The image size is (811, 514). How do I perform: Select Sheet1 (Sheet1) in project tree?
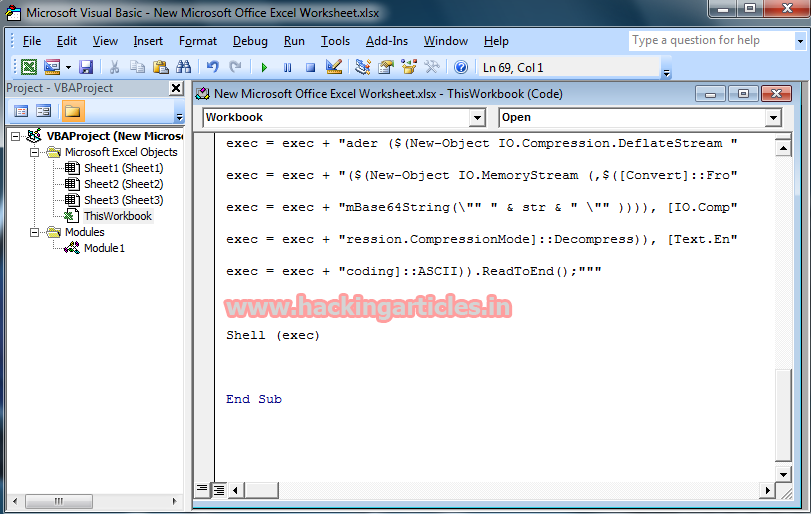click(x=124, y=168)
